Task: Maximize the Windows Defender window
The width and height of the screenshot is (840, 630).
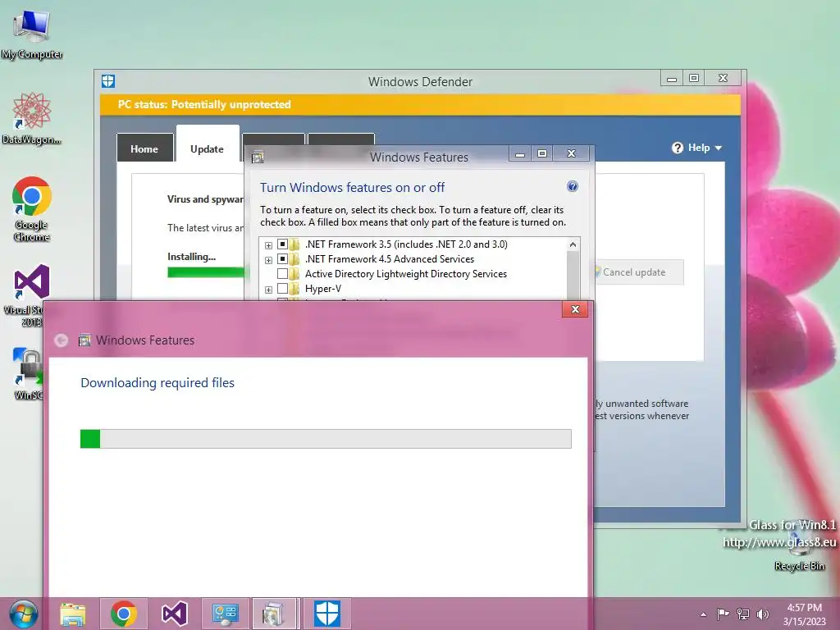Action: pyautogui.click(x=694, y=78)
